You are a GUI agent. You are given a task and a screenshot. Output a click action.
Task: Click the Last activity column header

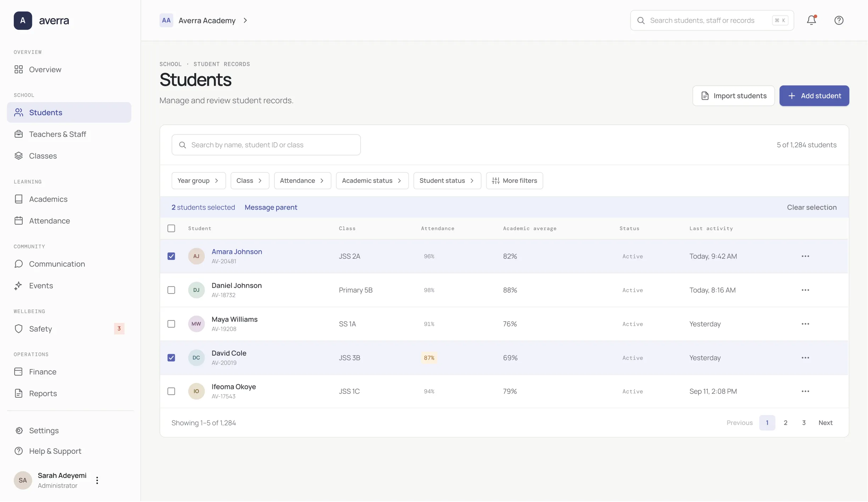tap(711, 228)
